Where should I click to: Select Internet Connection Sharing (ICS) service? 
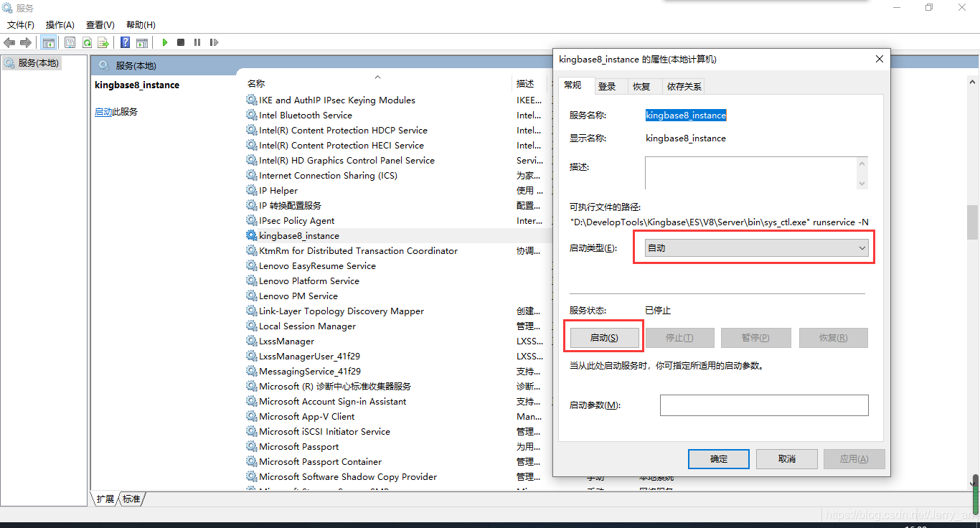[x=328, y=175]
